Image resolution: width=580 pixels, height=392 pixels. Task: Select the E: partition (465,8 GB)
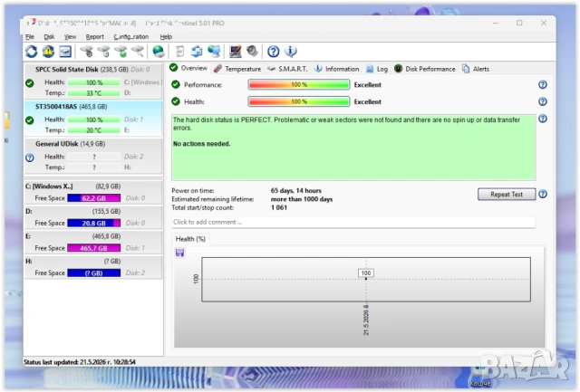tap(93, 242)
